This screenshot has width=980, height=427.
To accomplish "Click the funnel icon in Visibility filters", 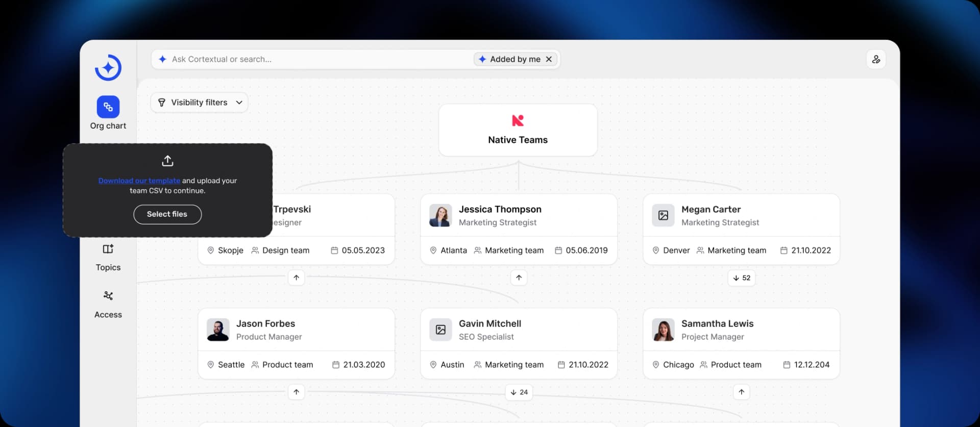I will tap(162, 103).
